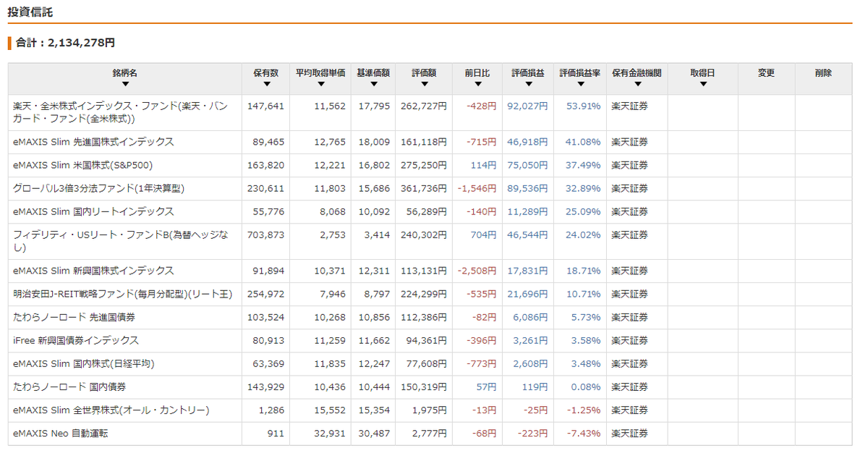Click 保有数 value 147,641
This screenshot has width=868, height=464.
(x=265, y=106)
